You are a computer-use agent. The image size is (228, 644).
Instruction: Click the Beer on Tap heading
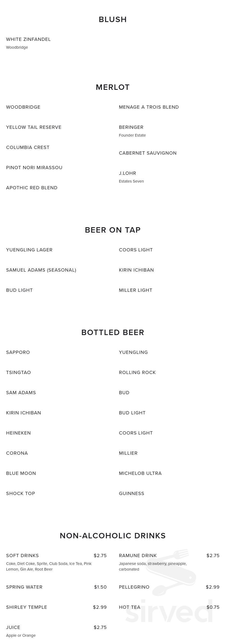113,230
